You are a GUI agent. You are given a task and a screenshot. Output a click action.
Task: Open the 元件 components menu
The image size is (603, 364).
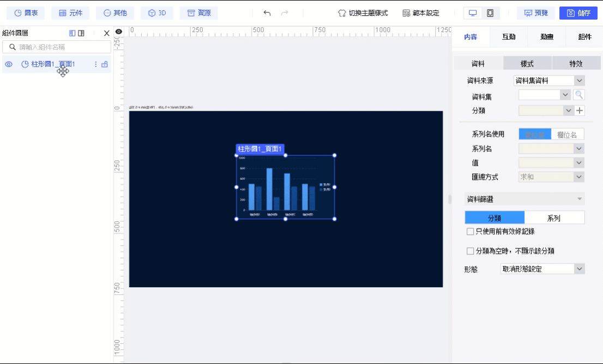70,13
